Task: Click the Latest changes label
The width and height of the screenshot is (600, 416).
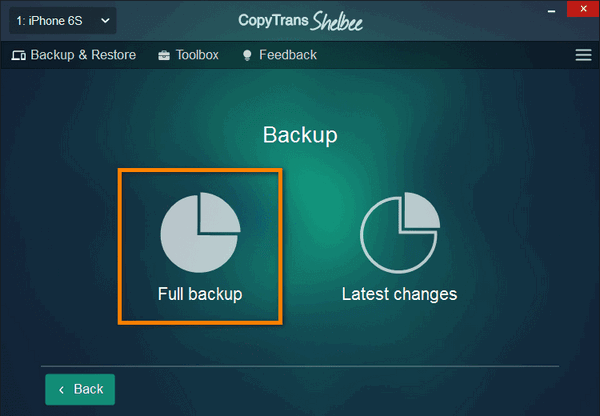Action: pos(399,294)
